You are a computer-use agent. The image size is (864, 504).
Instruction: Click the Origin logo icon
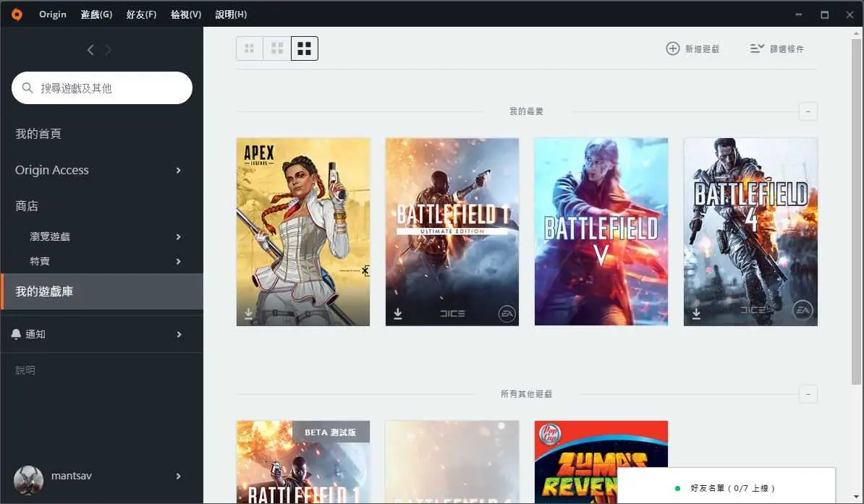tap(17, 14)
